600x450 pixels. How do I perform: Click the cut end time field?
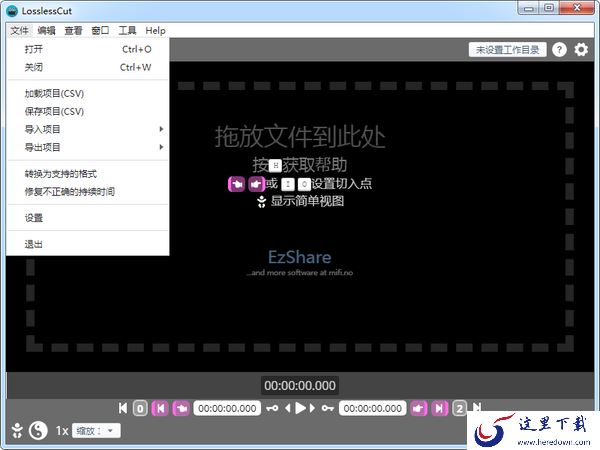click(x=373, y=408)
